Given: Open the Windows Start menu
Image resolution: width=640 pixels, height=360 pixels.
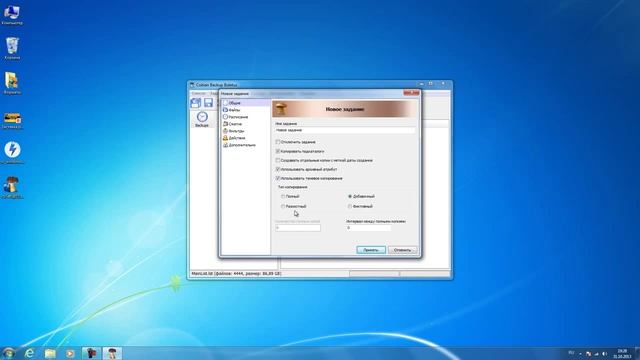Looking at the screenshot, I should point(8,353).
